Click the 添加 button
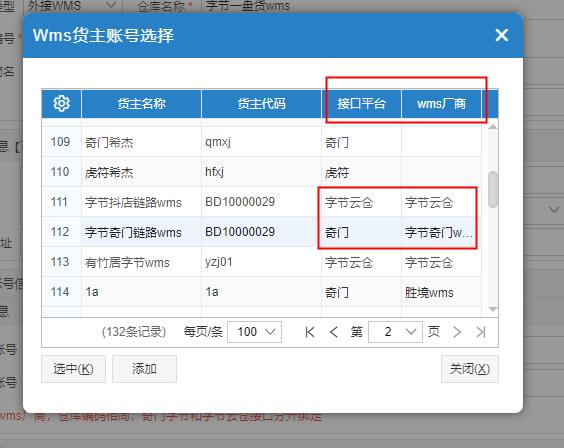This screenshot has height=448, width=564. point(144,369)
